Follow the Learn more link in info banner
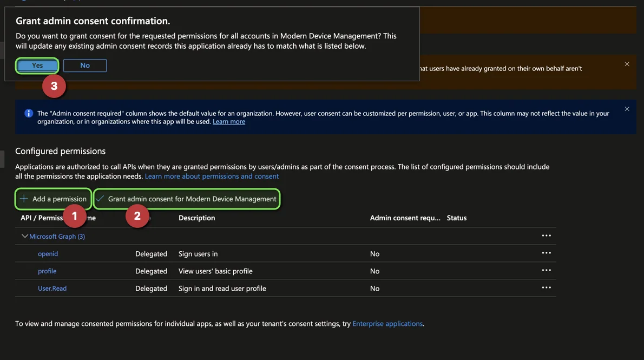The image size is (644, 360). click(x=229, y=122)
